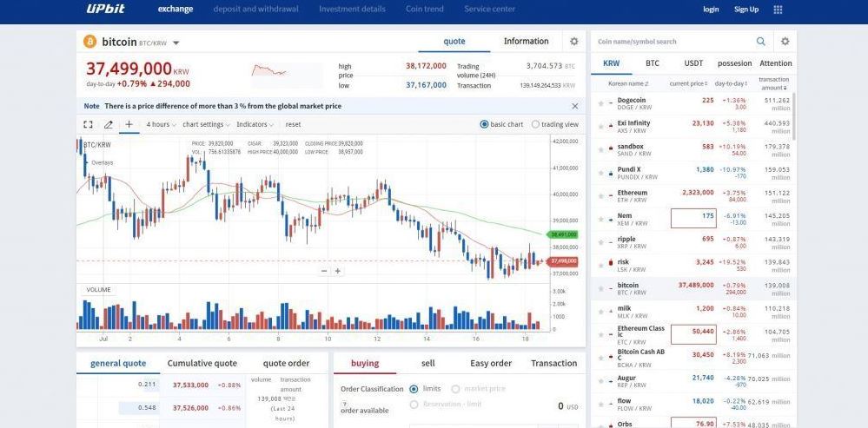Click the bitcoin coin icon
The image size is (868, 428).
coord(89,42)
